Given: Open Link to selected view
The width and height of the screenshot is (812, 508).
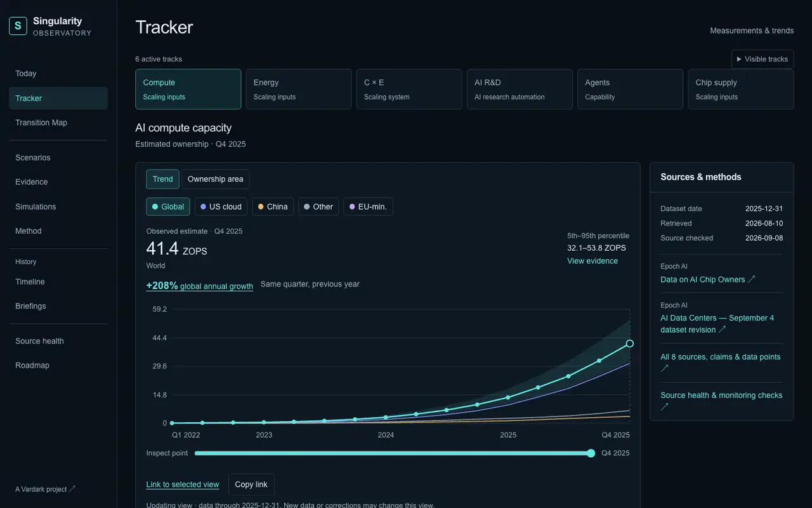Looking at the screenshot, I should pyautogui.click(x=183, y=485).
